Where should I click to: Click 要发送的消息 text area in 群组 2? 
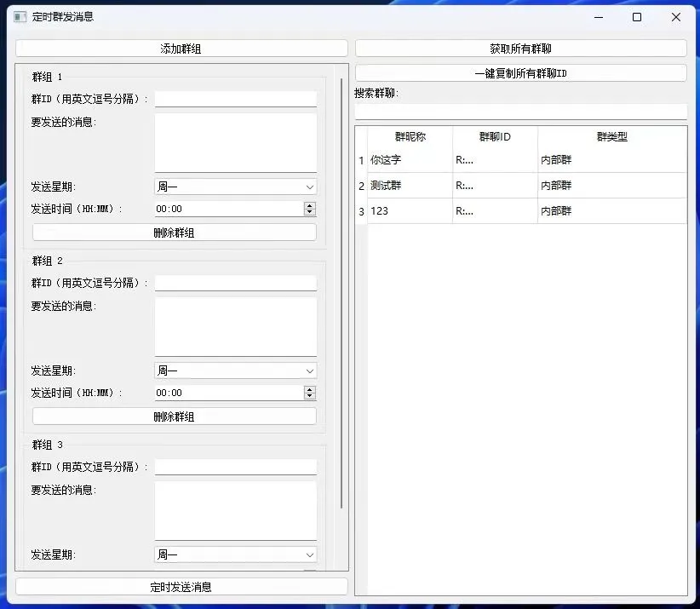click(235, 326)
